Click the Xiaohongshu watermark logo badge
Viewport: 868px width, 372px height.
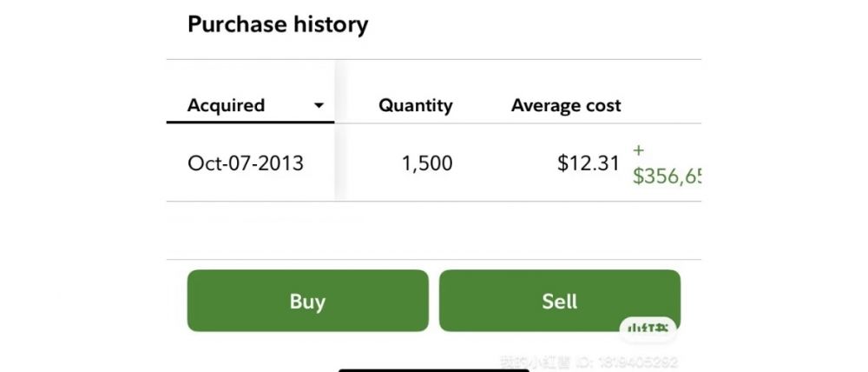648,329
